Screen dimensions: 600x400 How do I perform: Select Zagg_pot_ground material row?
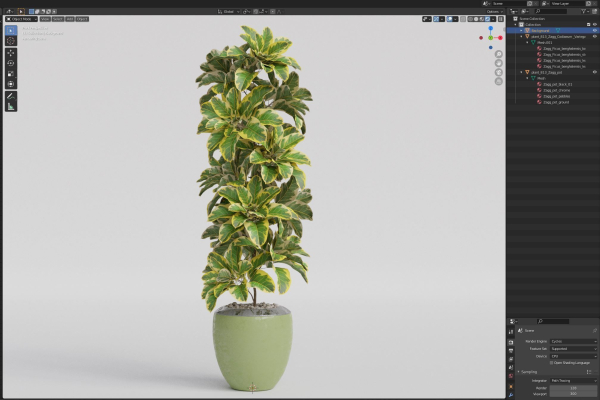click(553, 102)
